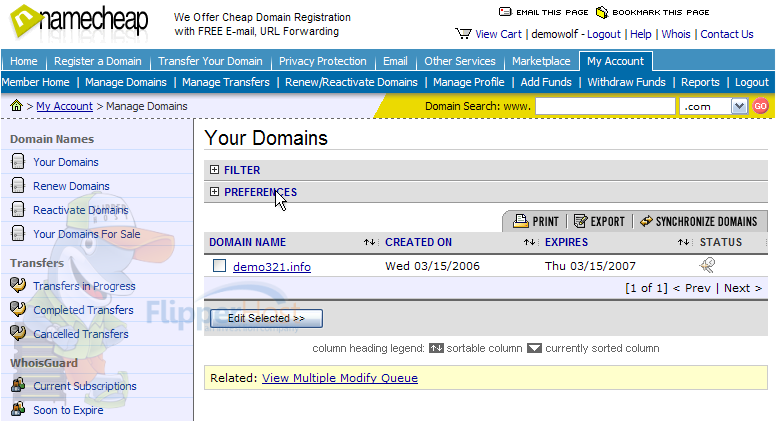Open the Email tab
The height and width of the screenshot is (422, 776).
pos(395,61)
